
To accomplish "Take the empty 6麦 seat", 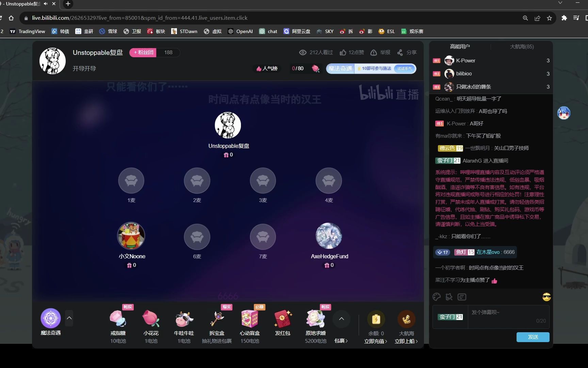I will 197,237.
